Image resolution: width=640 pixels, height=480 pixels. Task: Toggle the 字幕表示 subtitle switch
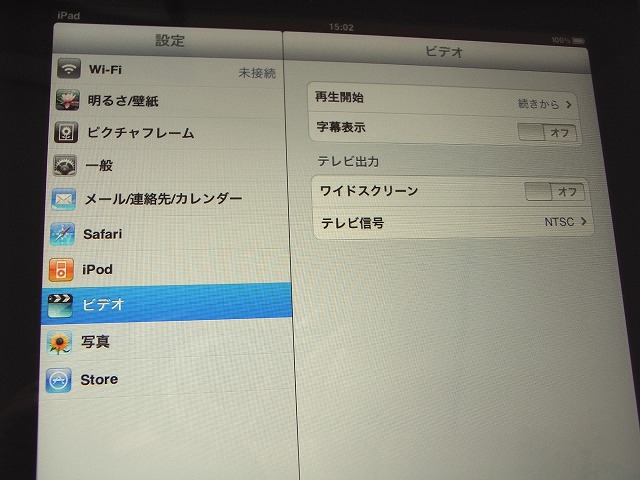pyautogui.click(x=547, y=132)
